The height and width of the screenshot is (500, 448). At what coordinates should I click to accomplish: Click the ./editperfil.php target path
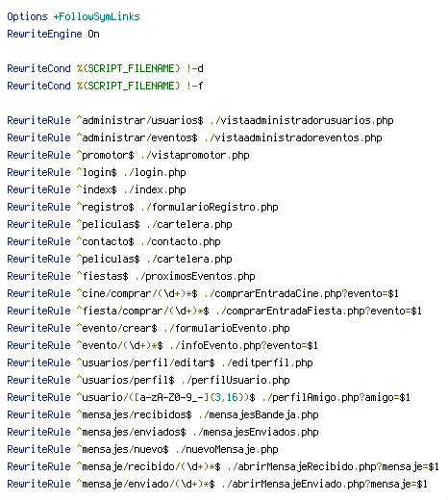[267, 362]
